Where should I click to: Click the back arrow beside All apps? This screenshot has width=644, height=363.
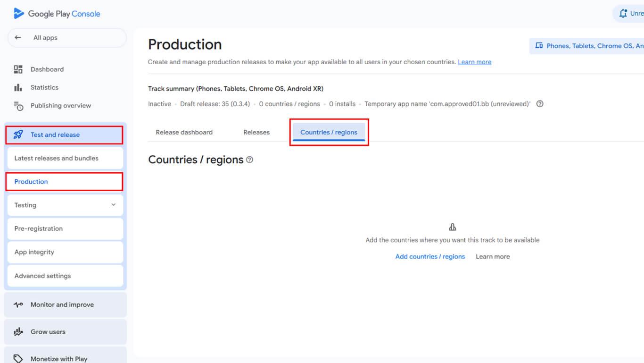(18, 38)
